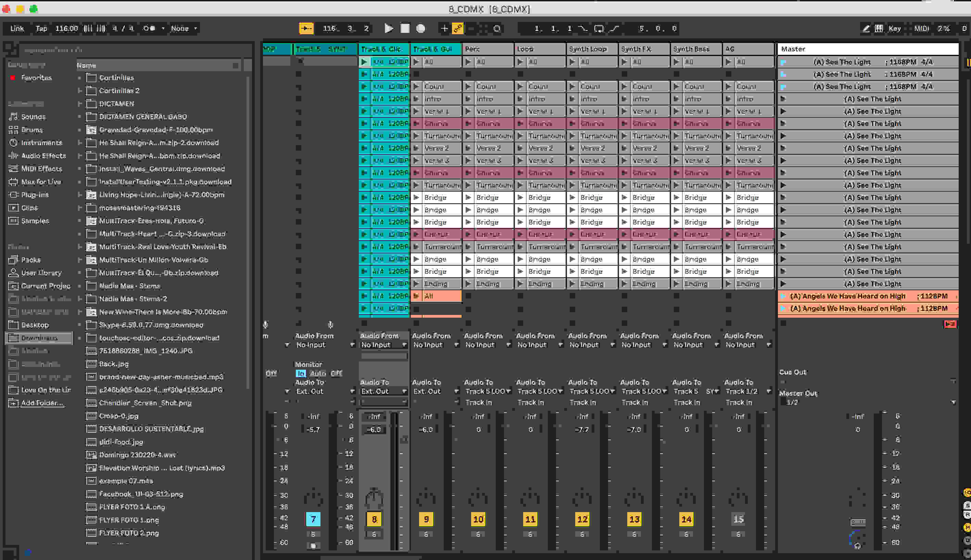Select Love On the Lin folder place
Screen dimensions: 971x560
click(x=40, y=390)
